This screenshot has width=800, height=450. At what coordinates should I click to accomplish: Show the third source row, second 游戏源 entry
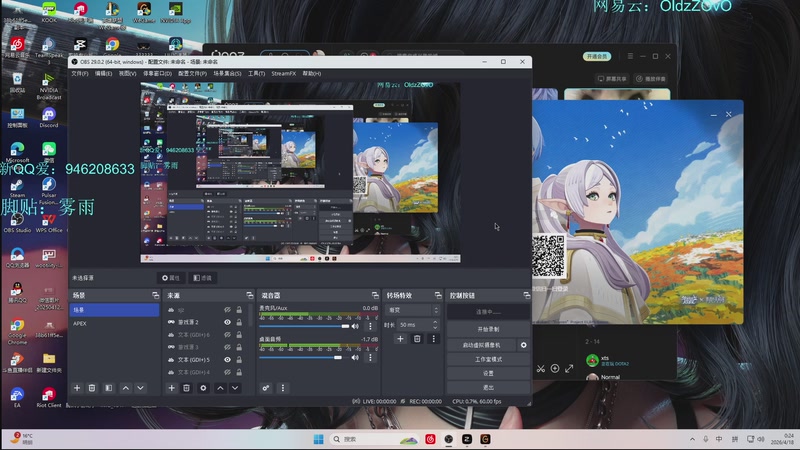(x=228, y=347)
